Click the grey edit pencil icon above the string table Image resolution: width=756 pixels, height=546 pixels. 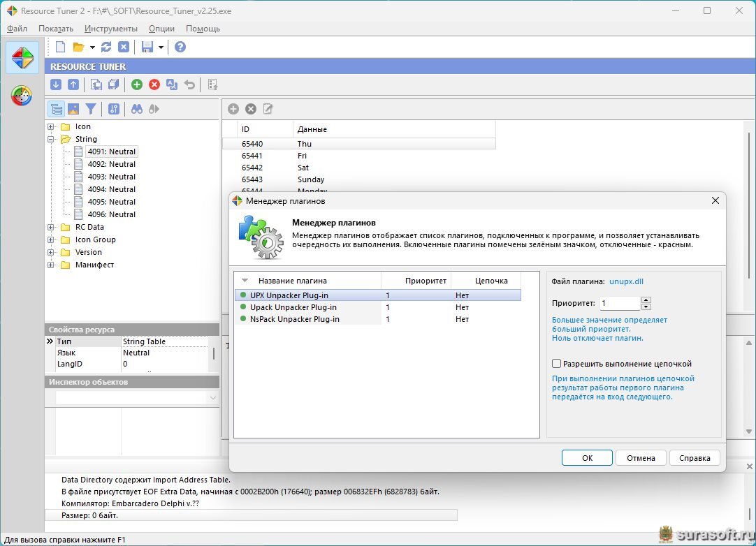(268, 110)
